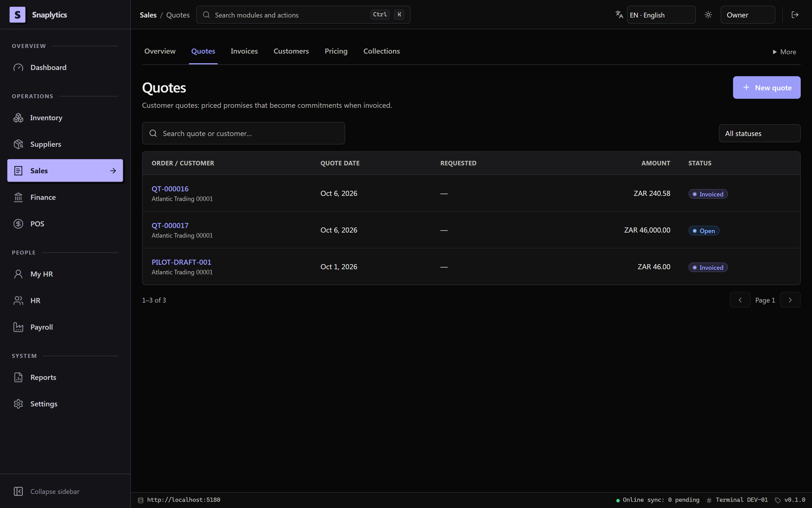Click the Inventory boxes icon
Screen dimensions: 812x508
tap(18, 118)
